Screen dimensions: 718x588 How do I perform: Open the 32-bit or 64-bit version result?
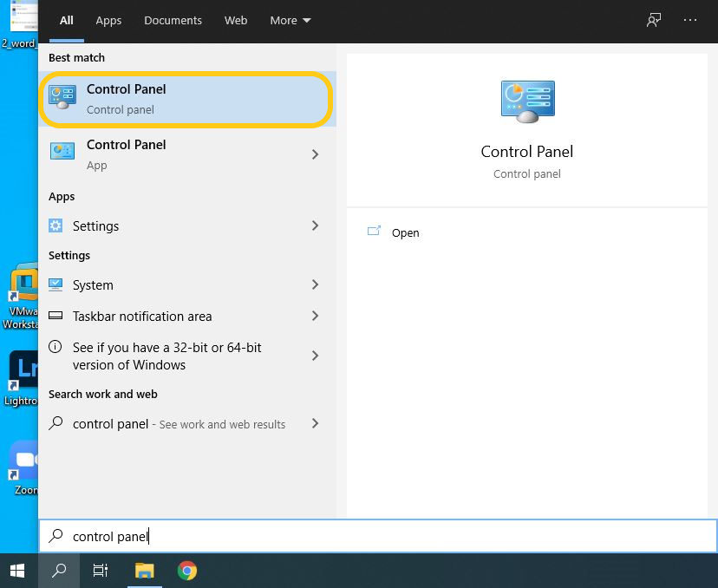186,356
